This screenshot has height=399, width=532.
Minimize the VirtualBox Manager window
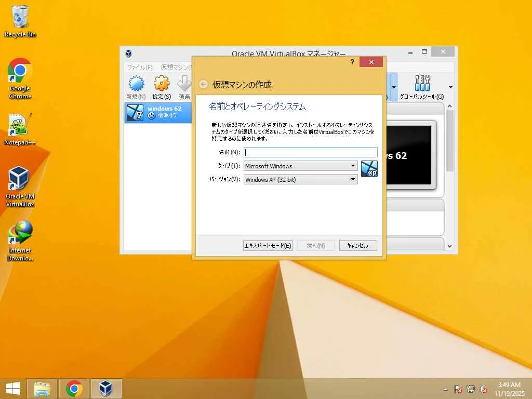pyautogui.click(x=410, y=52)
